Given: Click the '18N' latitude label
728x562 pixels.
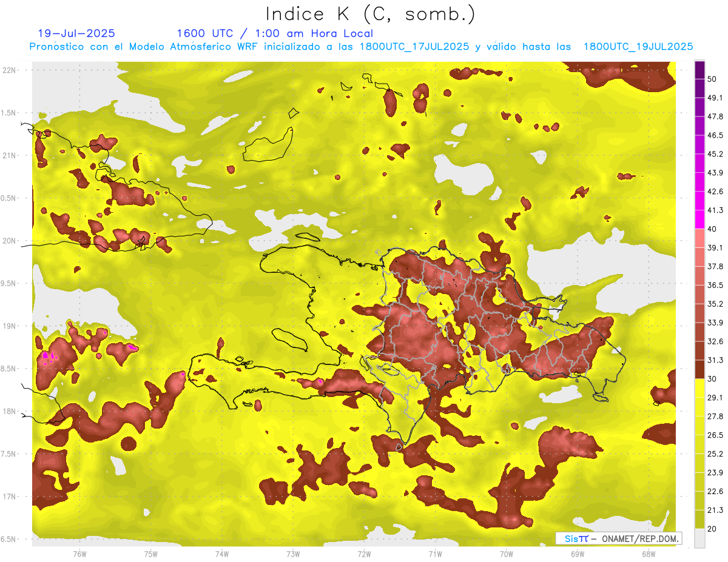Looking at the screenshot, I should [x=10, y=411].
